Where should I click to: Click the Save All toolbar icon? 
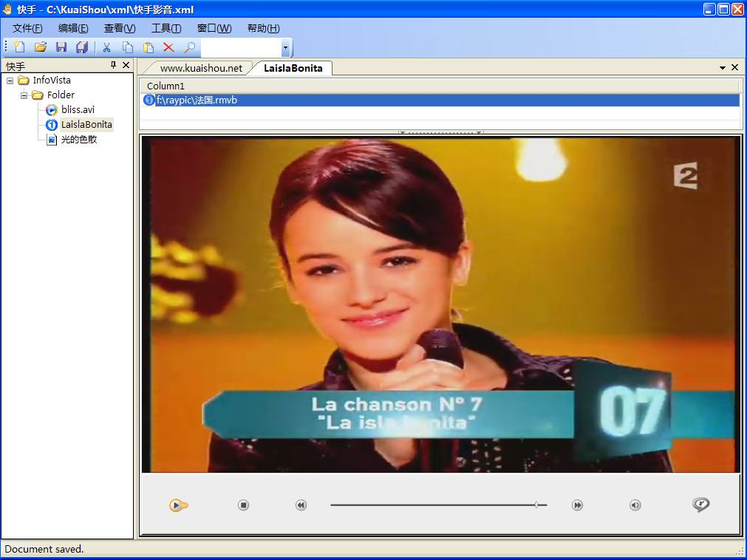(x=82, y=47)
